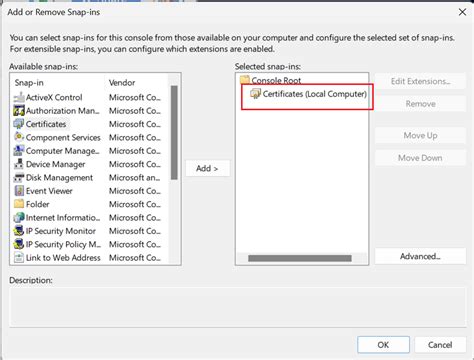This screenshot has height=360, width=474.
Task: Click vendor cell beside Link to Web Address
Action: (x=135, y=257)
